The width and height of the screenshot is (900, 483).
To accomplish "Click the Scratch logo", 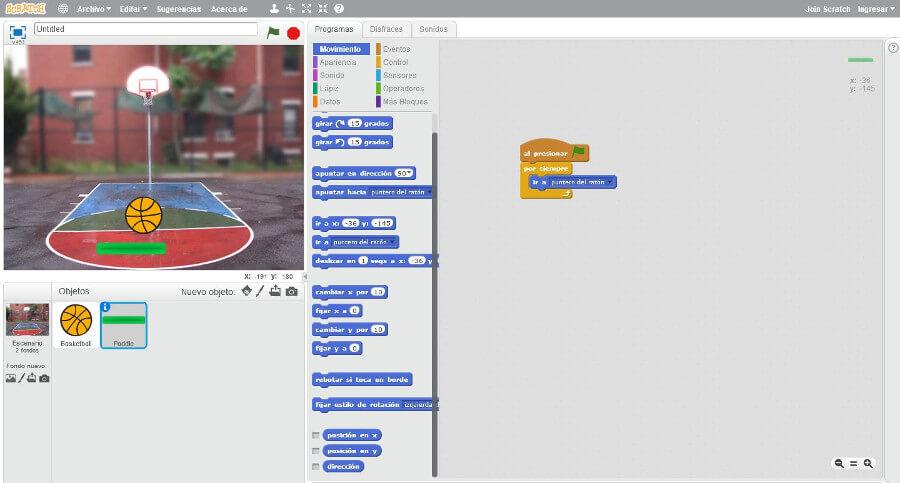I will (25, 9).
